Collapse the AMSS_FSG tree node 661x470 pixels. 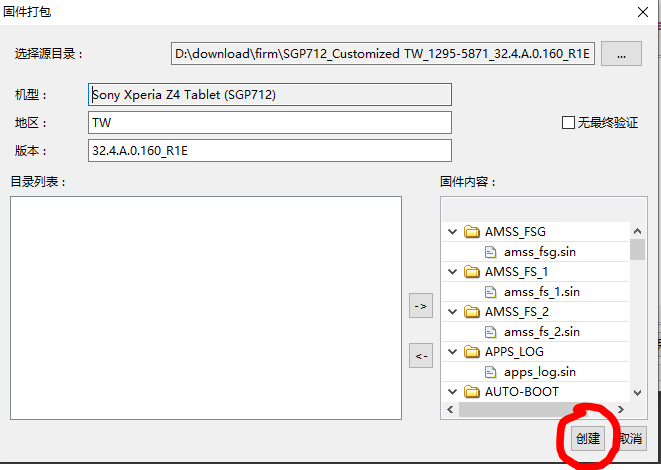coord(453,232)
